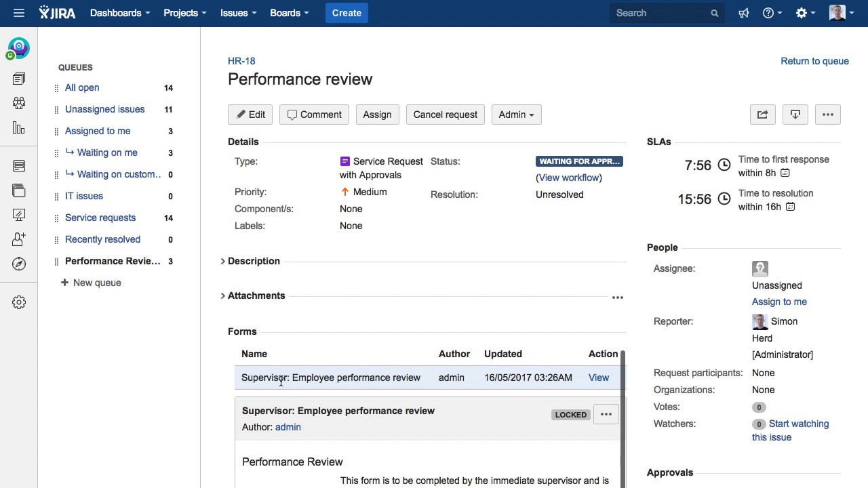Open the Reports bar-chart sidebar icon
The height and width of the screenshot is (488, 868).
pos(19,127)
